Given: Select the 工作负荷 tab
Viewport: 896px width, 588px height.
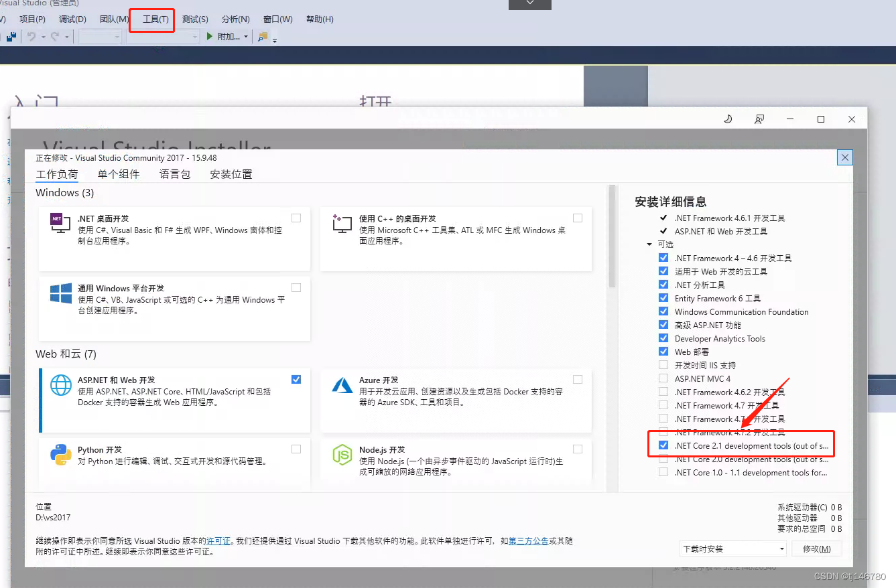Looking at the screenshot, I should tap(57, 174).
